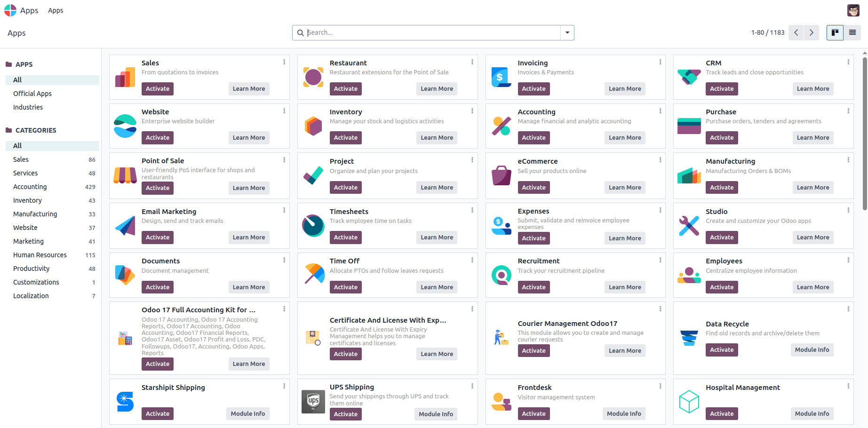This screenshot has height=428, width=868.
Task: Click the Sales app icon
Action: click(x=125, y=77)
